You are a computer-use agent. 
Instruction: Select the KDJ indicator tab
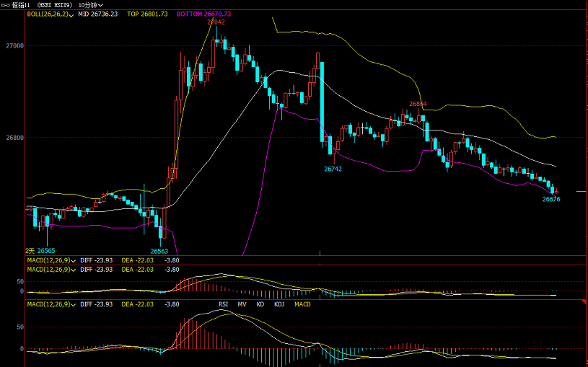pos(279,304)
